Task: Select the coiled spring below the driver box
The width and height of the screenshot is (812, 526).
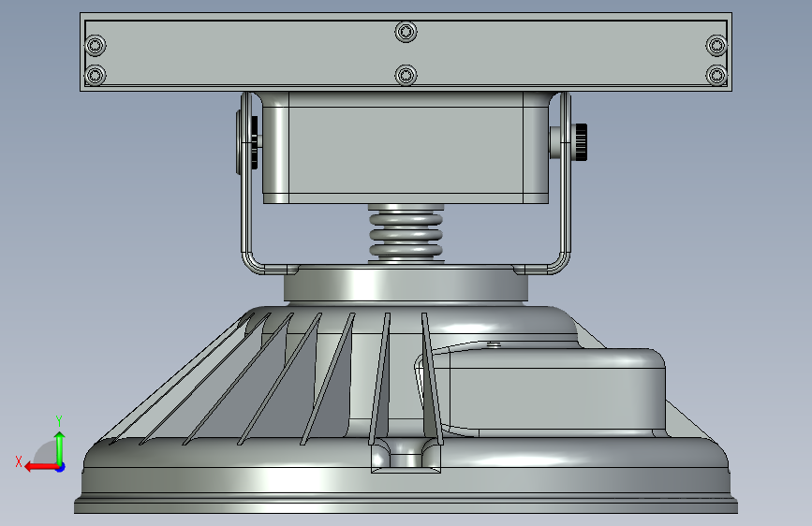Action: (x=406, y=233)
